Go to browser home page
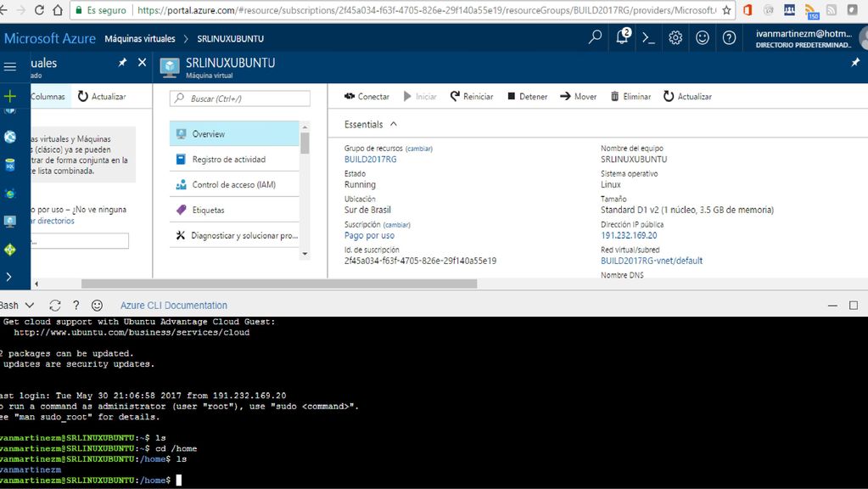The height and width of the screenshot is (489, 868). [x=58, y=10]
